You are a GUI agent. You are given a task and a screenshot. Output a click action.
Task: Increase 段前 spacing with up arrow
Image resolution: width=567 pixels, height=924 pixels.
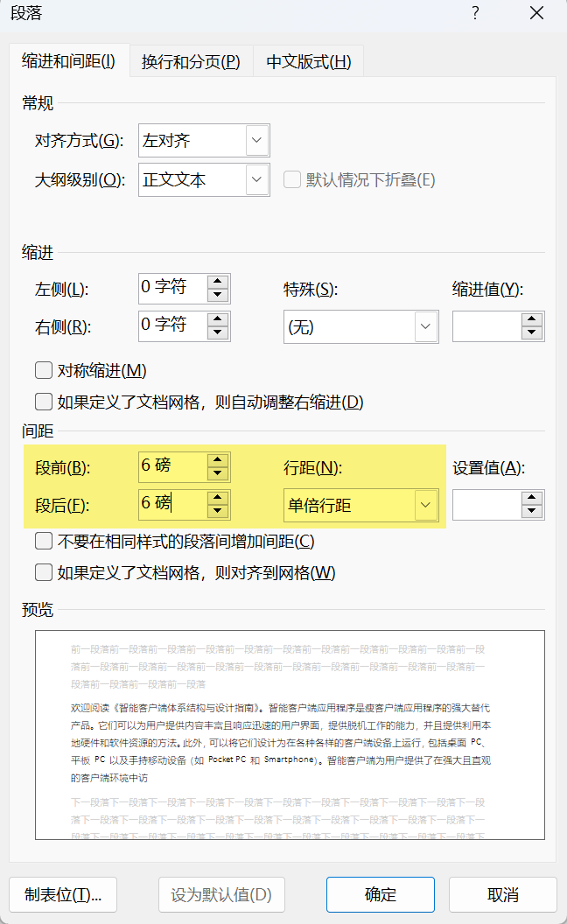click(218, 460)
